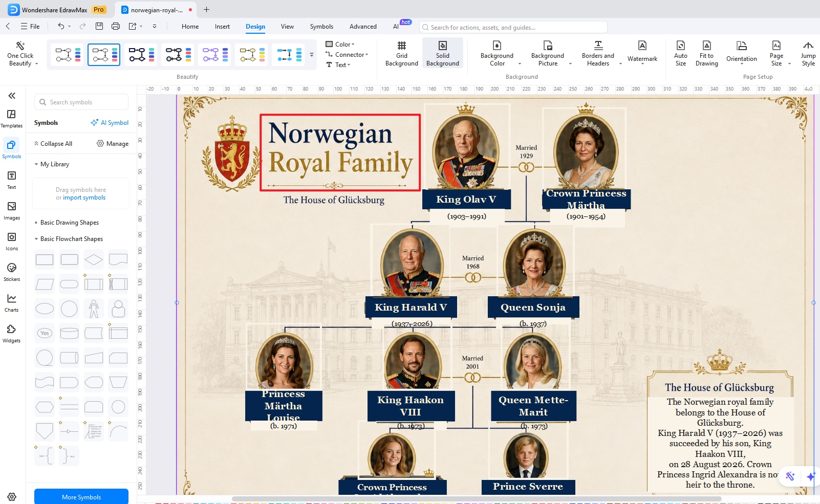
Task: Open the Stickers sidebar panel
Action: (x=11, y=272)
